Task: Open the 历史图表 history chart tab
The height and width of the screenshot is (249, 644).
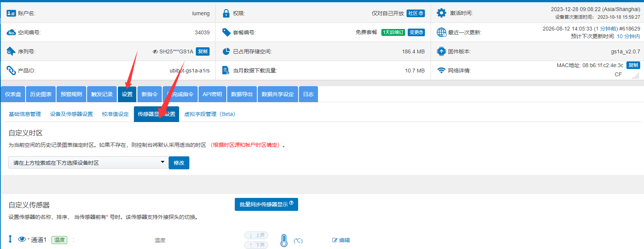Action: (41, 94)
